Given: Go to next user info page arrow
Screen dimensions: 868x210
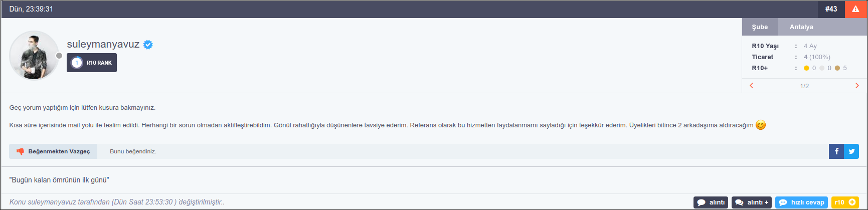Looking at the screenshot, I should pyautogui.click(x=857, y=86).
